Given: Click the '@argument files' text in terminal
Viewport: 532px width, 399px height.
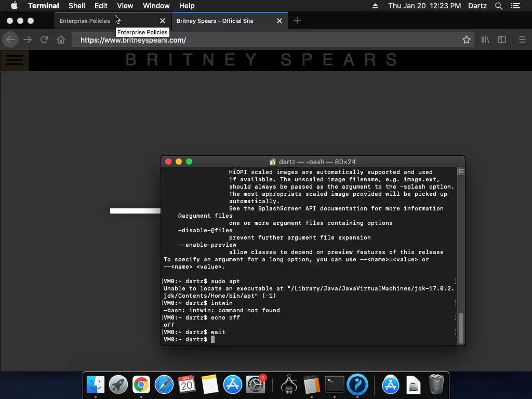Looking at the screenshot, I should pos(205,216).
